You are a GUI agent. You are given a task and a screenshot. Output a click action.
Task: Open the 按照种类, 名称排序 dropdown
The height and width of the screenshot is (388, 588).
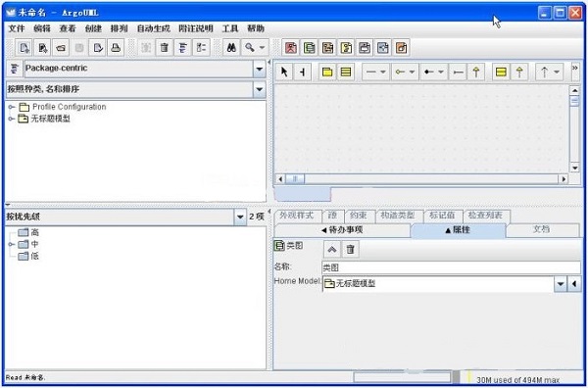(259, 89)
